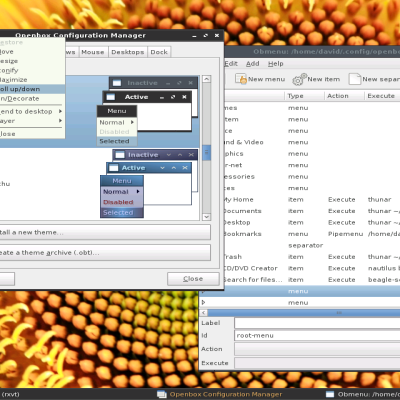Click the Execute column header

[x=382, y=96]
